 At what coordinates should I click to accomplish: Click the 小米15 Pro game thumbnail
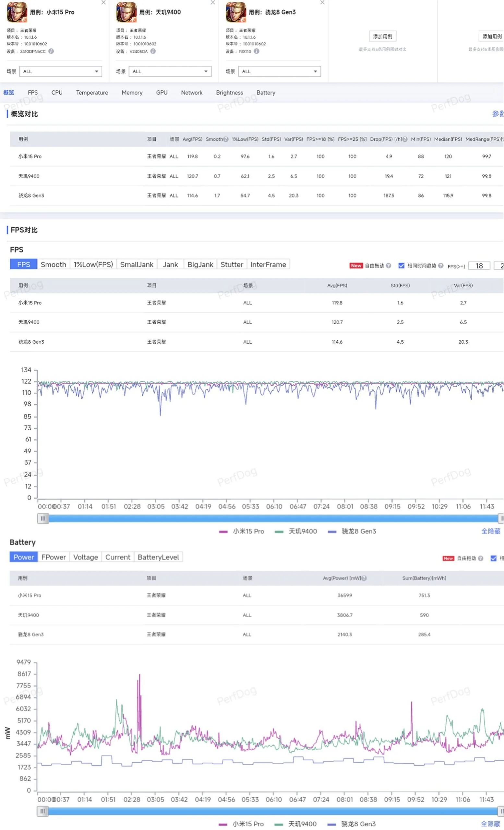pos(17,12)
